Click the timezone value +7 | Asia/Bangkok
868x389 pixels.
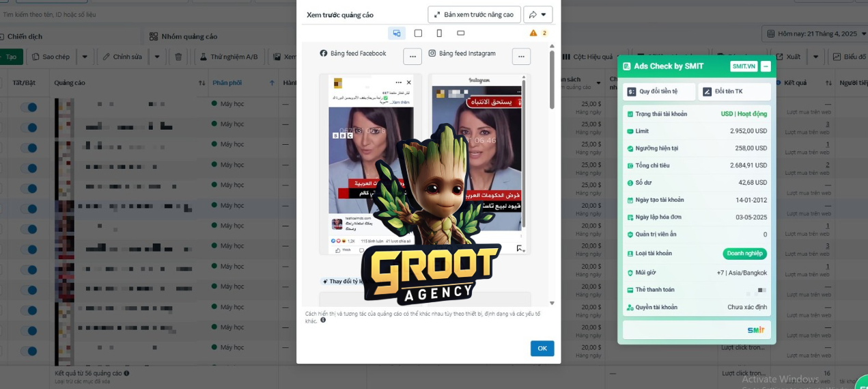pos(742,273)
